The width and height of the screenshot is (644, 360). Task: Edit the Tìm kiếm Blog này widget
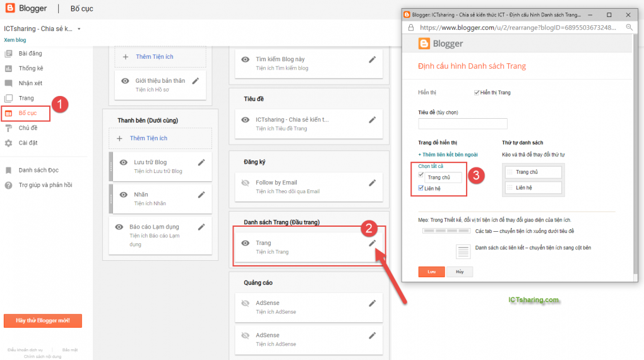coord(372,59)
